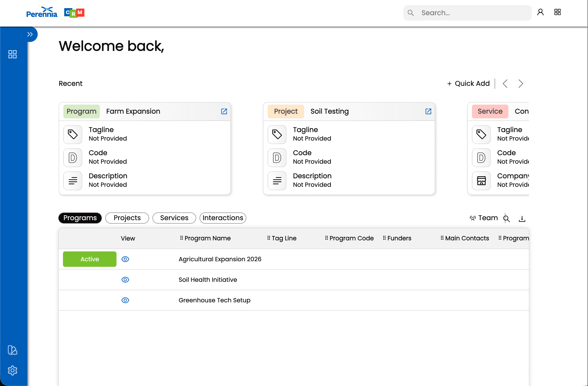Open the apps grid icon in header
Viewport: 588px width, 386px height.
558,12
